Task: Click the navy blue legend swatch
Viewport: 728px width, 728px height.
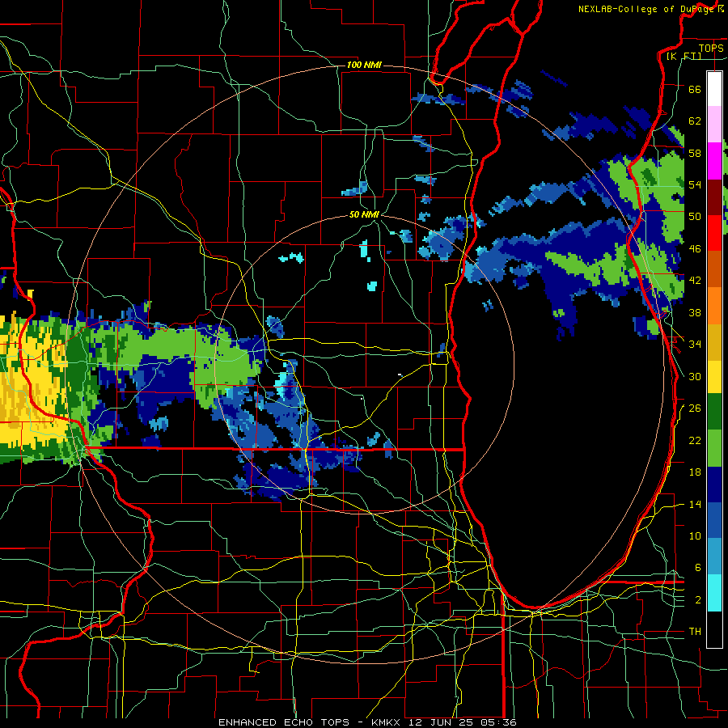Action: click(x=714, y=485)
